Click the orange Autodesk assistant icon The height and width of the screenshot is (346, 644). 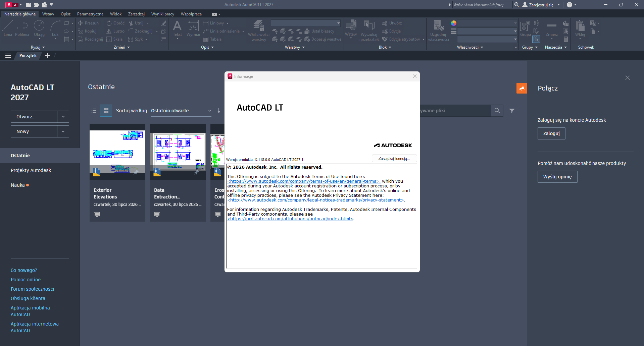coord(522,88)
